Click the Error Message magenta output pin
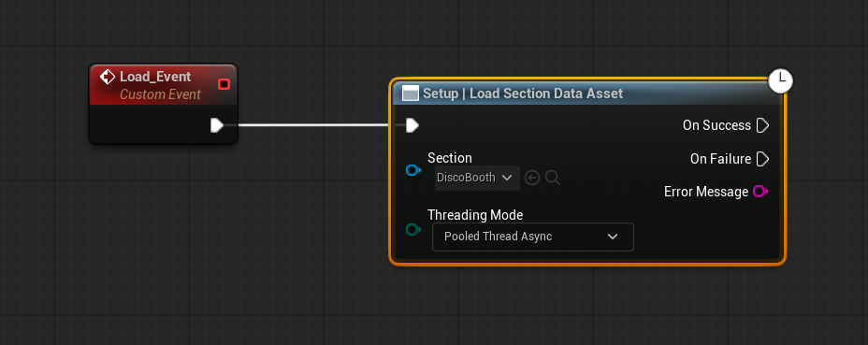 [x=760, y=192]
